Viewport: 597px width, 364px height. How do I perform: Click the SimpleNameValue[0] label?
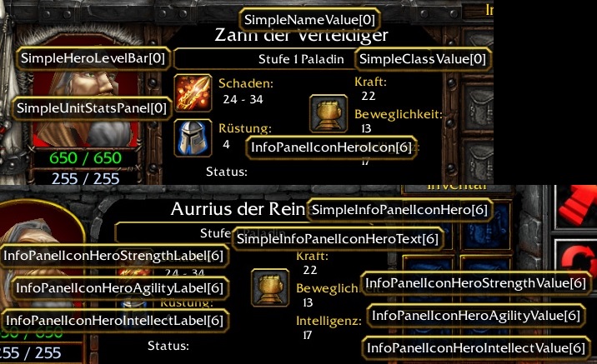[309, 20]
